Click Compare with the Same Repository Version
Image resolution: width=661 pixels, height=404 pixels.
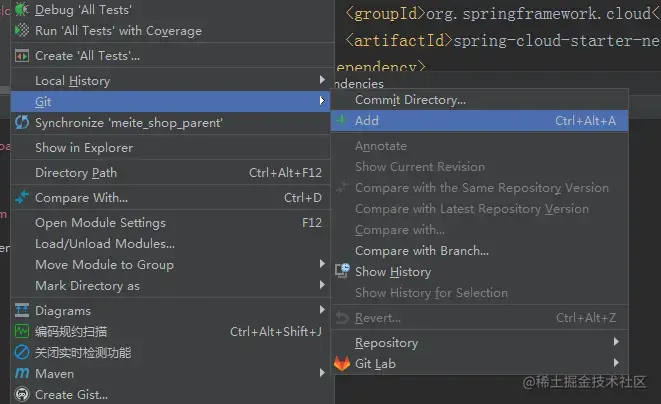[480, 188]
